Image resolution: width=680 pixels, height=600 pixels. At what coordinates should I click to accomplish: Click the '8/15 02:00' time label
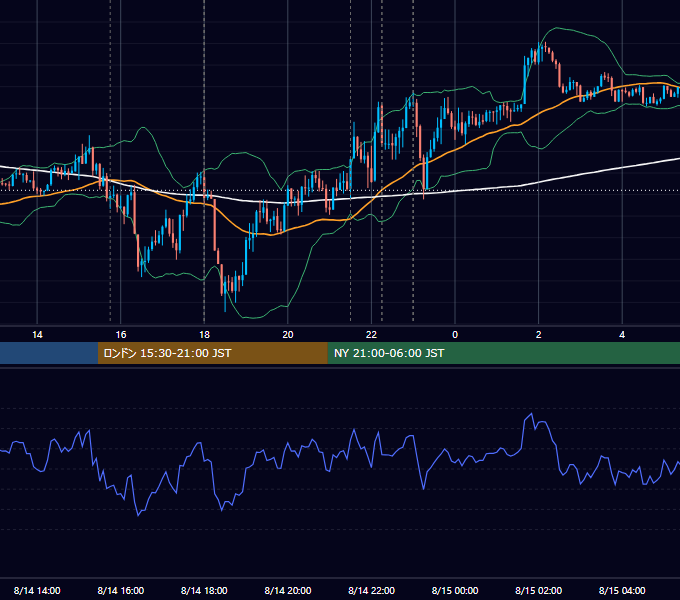(x=539, y=590)
